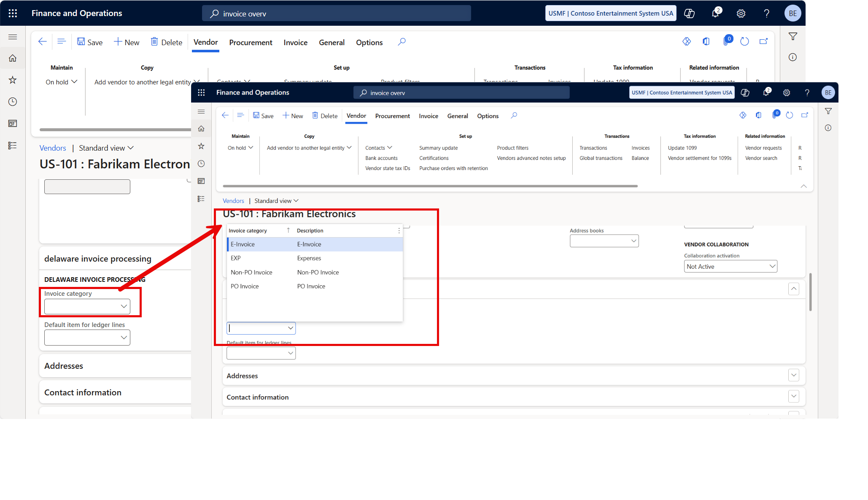Expand Addresses section in front window
Viewport: 868px width, 500px height.
click(794, 375)
